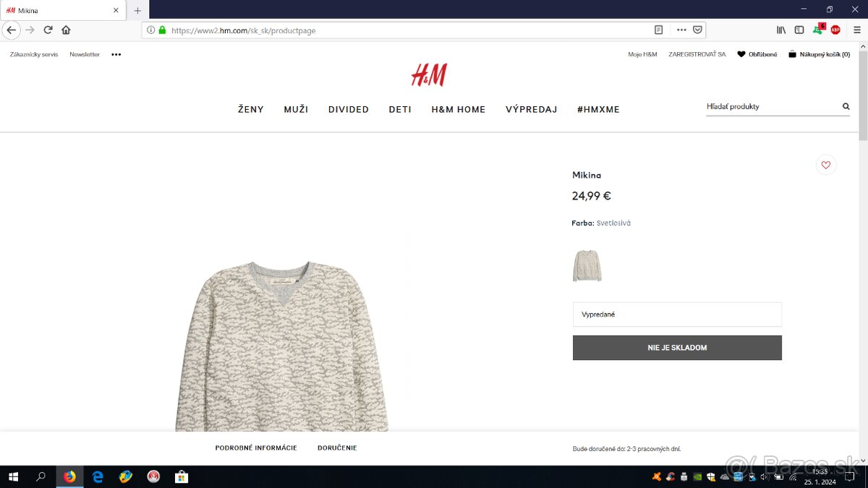Click the search magnifier icon
This screenshot has width=868, height=488.
click(x=846, y=106)
